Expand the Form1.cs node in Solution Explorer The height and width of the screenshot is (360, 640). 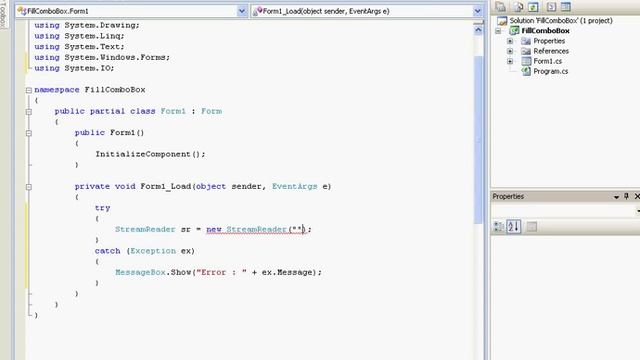click(x=510, y=61)
